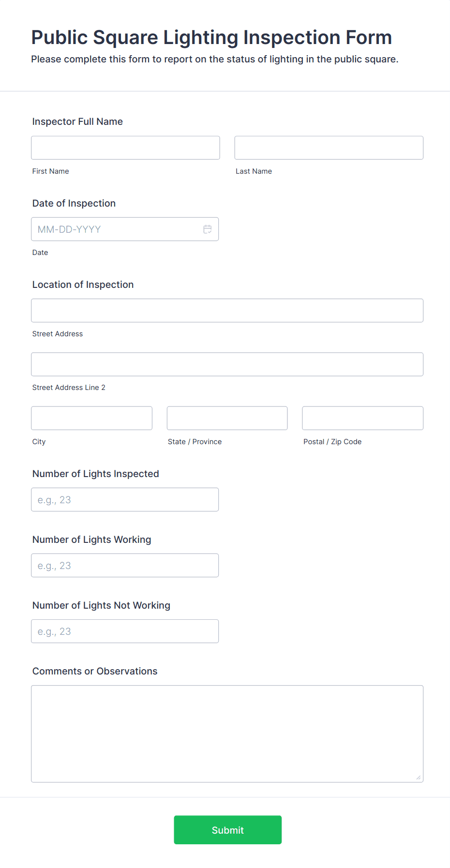Open the calendar date picker icon
This screenshot has width=450, height=868.
[x=208, y=229]
